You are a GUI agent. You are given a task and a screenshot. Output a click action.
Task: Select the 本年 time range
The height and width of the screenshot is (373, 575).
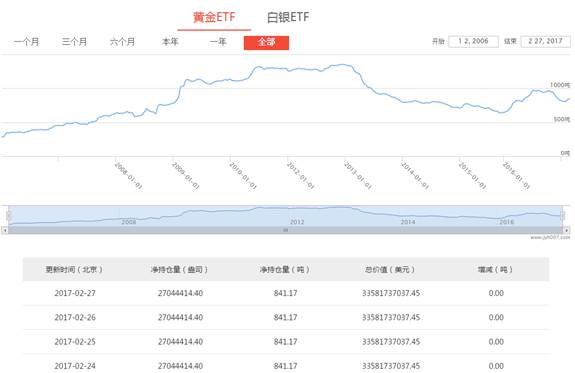170,42
